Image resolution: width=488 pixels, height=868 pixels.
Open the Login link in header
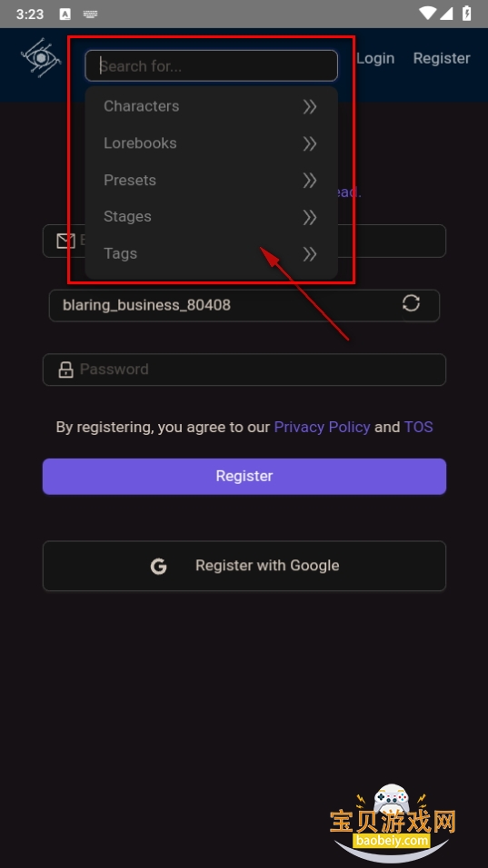375,58
